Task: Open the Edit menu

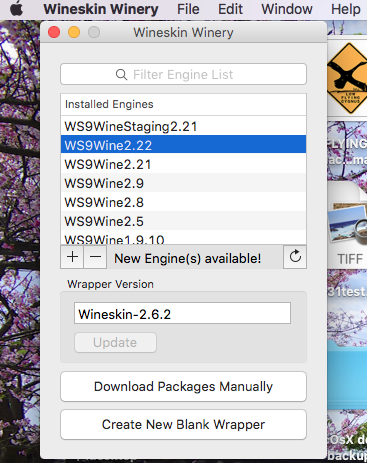Action: (x=230, y=9)
